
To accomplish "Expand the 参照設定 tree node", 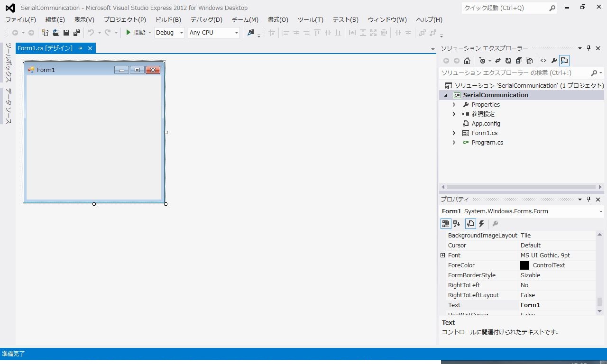I will pyautogui.click(x=454, y=114).
